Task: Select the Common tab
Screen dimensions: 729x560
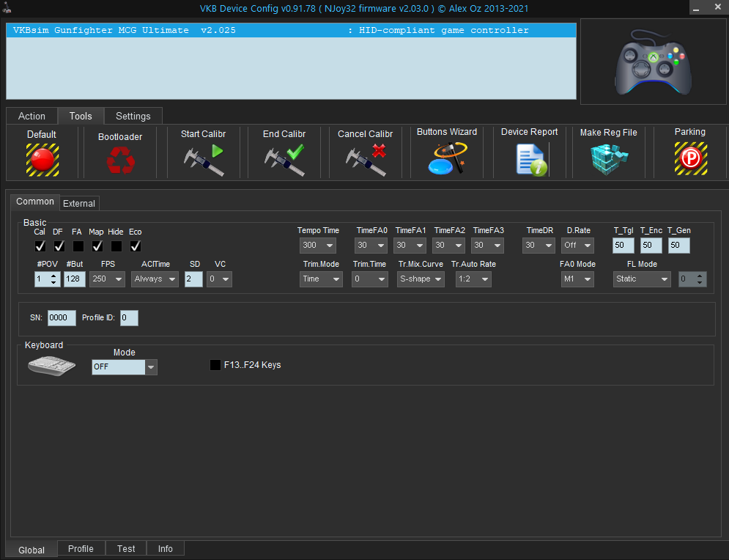Action: (x=35, y=202)
